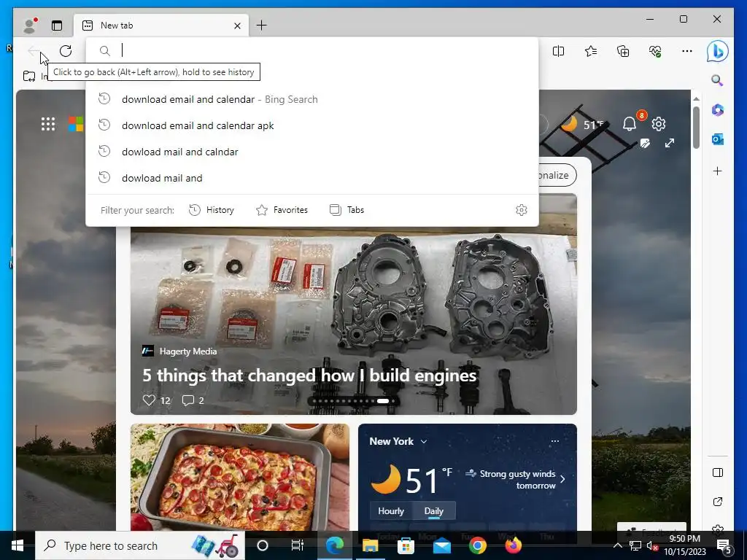Open 51°F weather widget in header
747x560 pixels.
582,124
